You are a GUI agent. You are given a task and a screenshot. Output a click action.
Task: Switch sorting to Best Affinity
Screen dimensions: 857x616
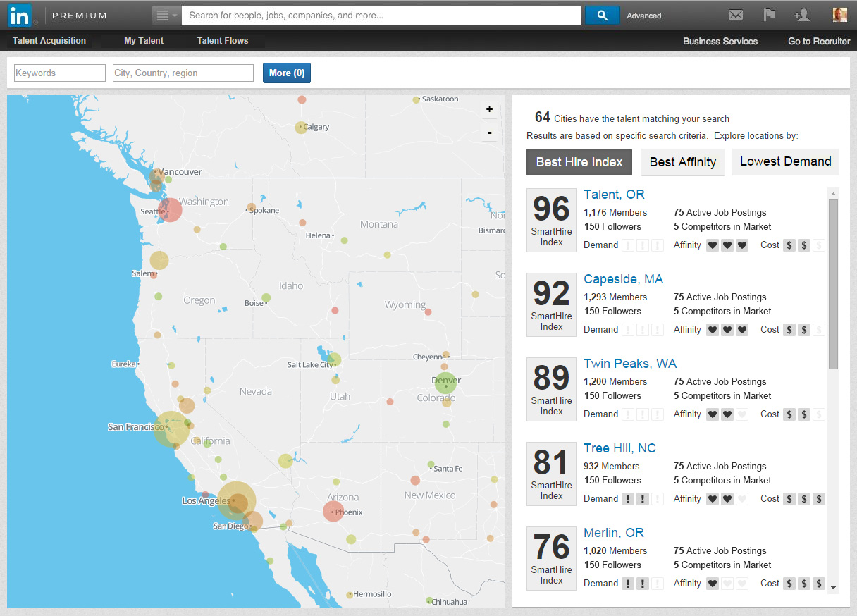[x=682, y=162]
